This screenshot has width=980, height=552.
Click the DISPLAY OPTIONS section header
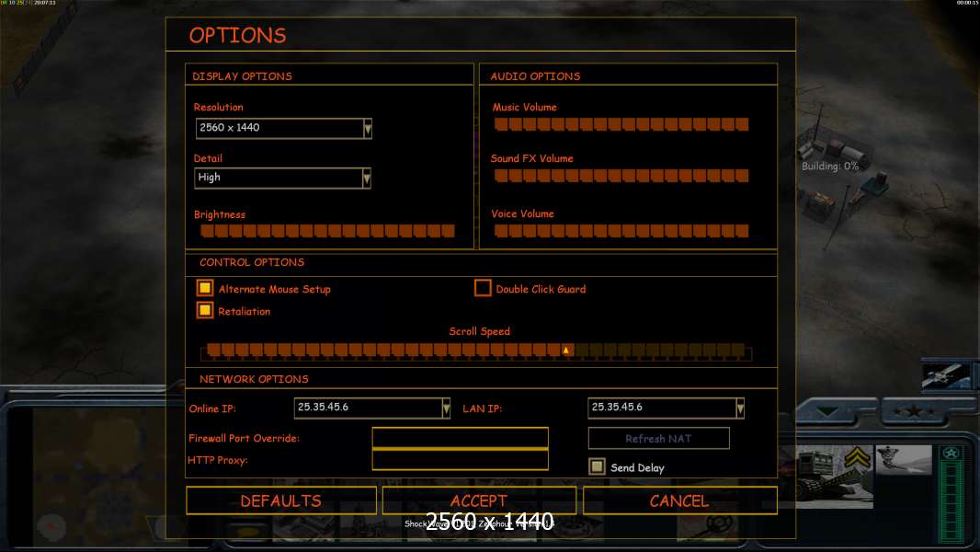[x=242, y=76]
